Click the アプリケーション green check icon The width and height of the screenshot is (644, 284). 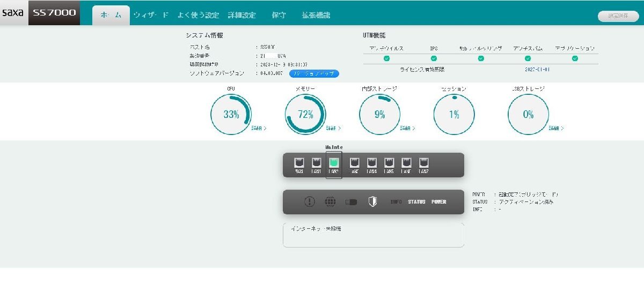pyautogui.click(x=575, y=58)
